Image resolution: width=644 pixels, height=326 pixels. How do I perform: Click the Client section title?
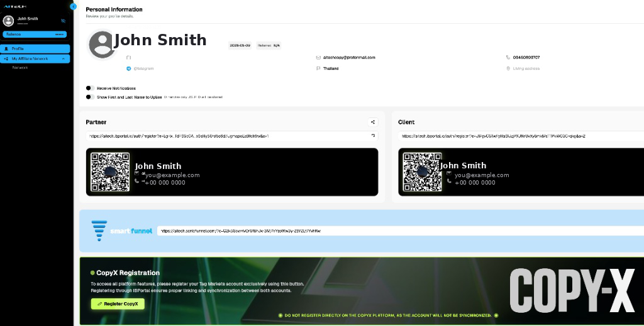tap(406, 122)
